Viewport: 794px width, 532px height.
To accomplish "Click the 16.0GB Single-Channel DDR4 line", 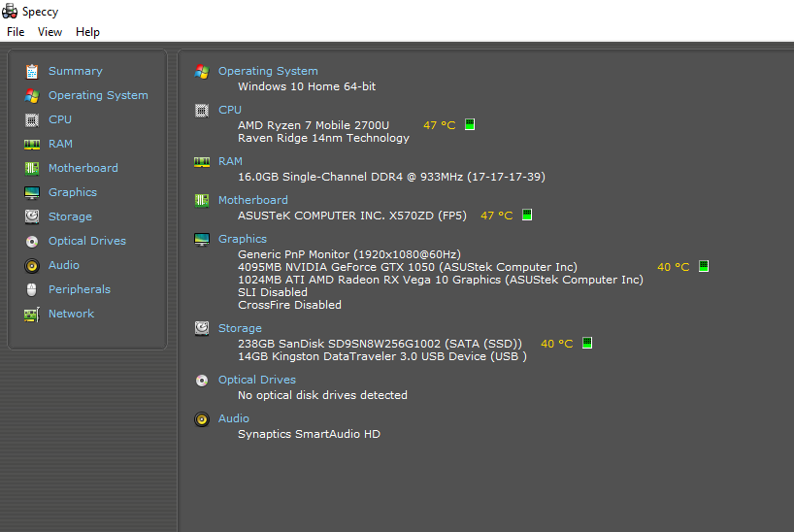I will click(x=391, y=177).
